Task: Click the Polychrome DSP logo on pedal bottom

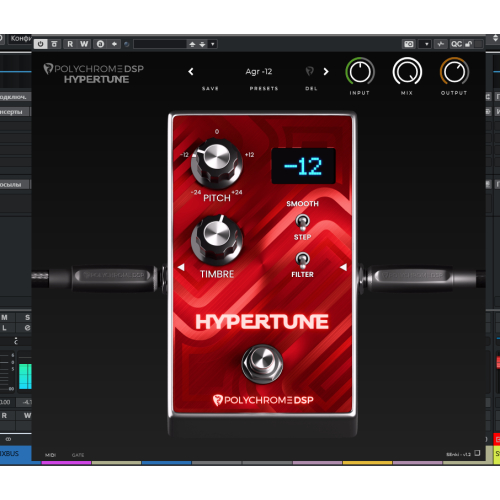Action: click(x=263, y=400)
